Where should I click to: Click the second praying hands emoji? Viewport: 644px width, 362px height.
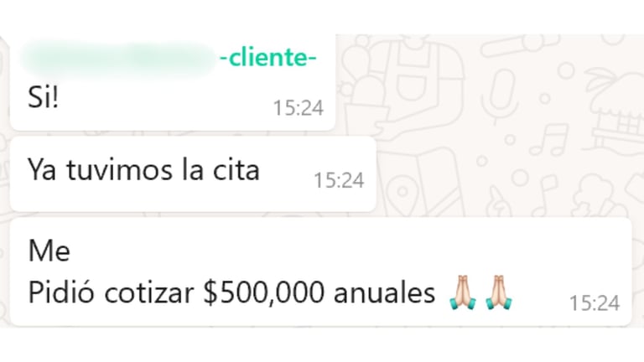(x=499, y=292)
